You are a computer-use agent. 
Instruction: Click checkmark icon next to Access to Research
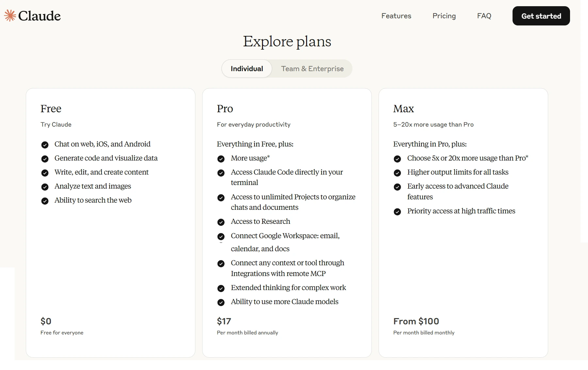pos(221,222)
